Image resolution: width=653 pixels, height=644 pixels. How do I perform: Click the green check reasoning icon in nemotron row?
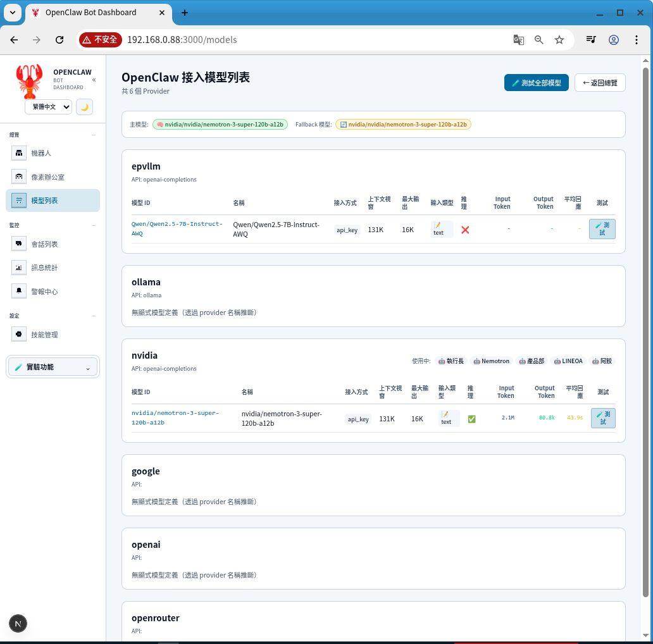click(471, 419)
